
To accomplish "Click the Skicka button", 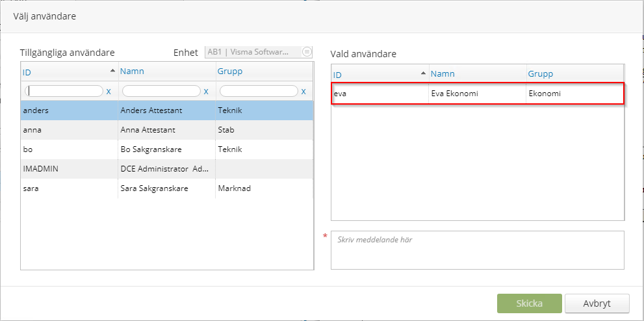I will [529, 303].
